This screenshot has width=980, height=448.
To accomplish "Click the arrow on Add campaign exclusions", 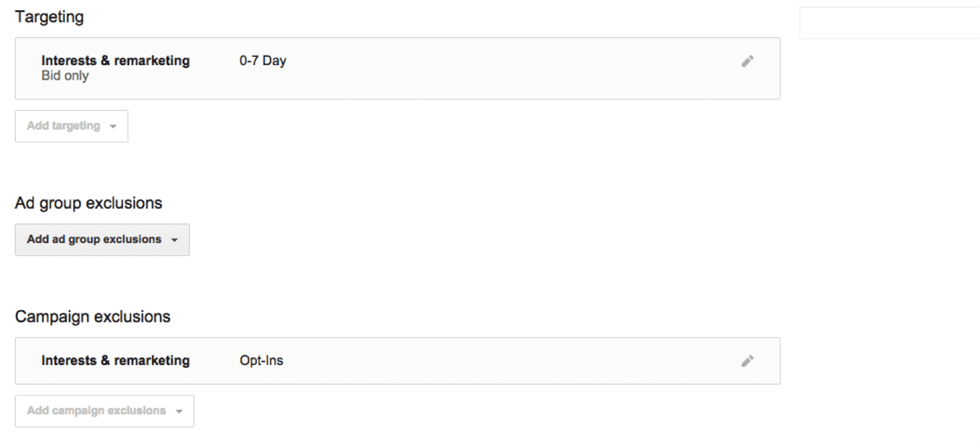I will pyautogui.click(x=179, y=412).
